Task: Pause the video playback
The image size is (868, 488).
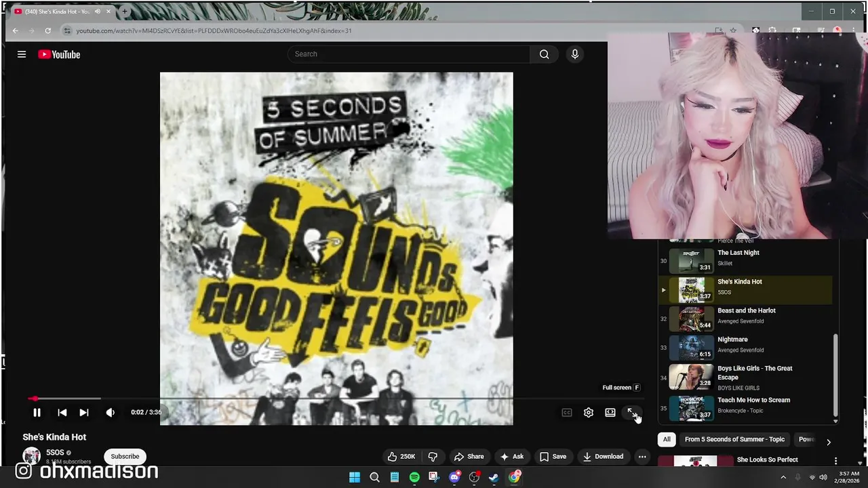Action: point(37,412)
